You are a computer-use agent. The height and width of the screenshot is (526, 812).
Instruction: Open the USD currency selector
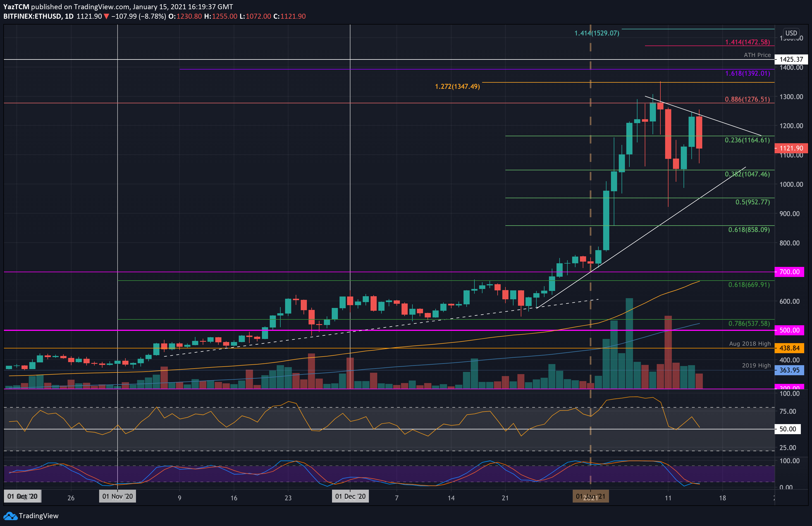[x=791, y=33]
